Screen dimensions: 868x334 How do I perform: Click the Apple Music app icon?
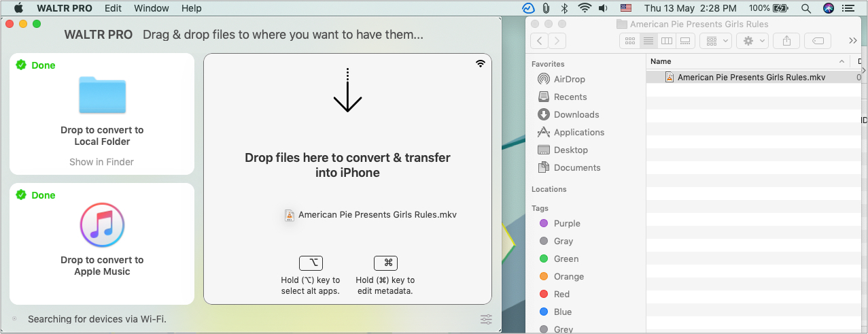(x=102, y=225)
